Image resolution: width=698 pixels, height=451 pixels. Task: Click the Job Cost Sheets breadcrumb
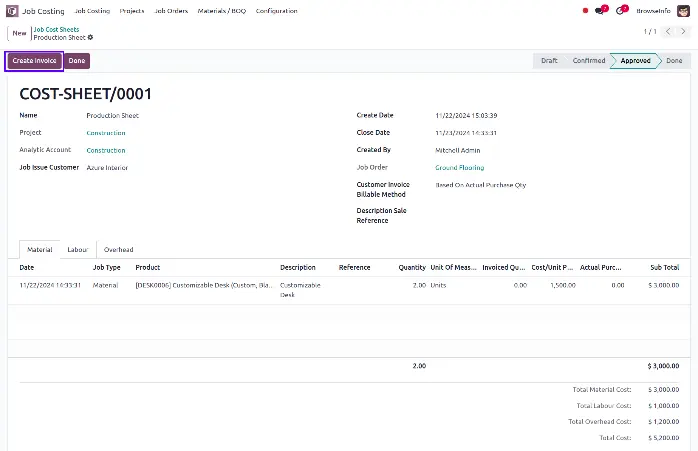(56, 29)
